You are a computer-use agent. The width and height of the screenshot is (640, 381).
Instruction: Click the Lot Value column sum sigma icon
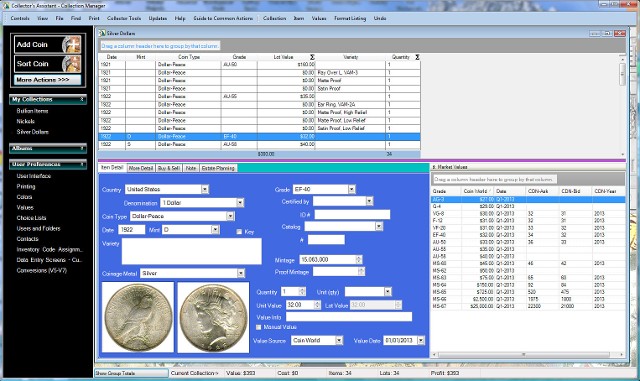tap(312, 57)
